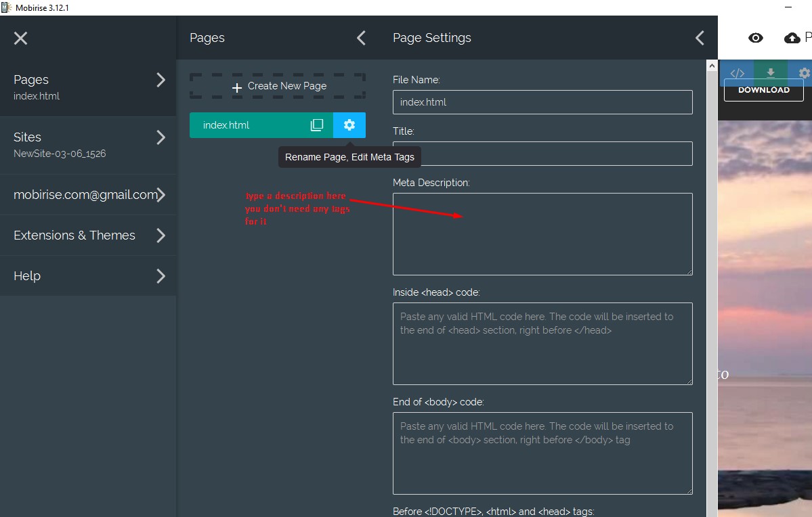
Task: Open block parameters gear at right edge
Action: 804,73
